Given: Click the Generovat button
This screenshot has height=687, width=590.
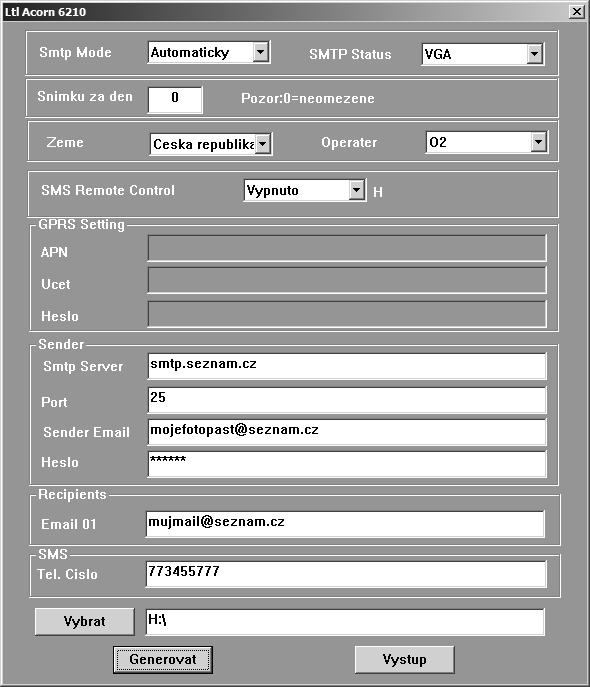Looking at the screenshot, I should (x=163, y=659).
